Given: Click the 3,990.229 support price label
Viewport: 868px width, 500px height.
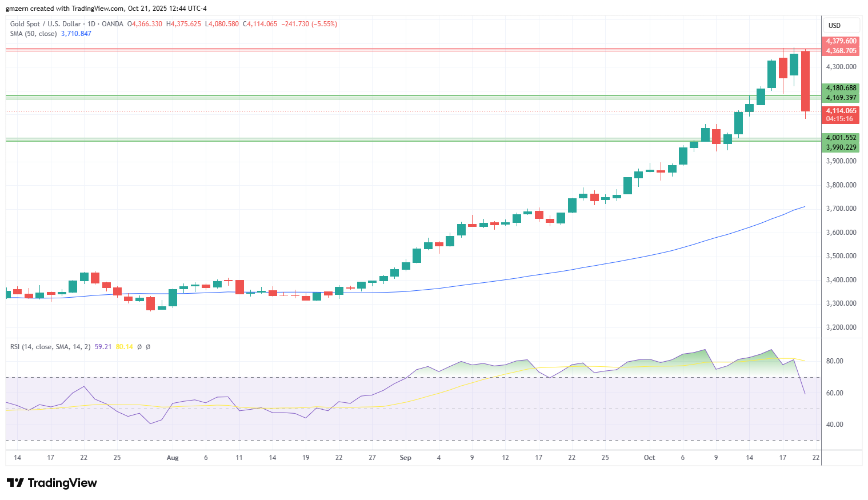Looking at the screenshot, I should (x=841, y=147).
